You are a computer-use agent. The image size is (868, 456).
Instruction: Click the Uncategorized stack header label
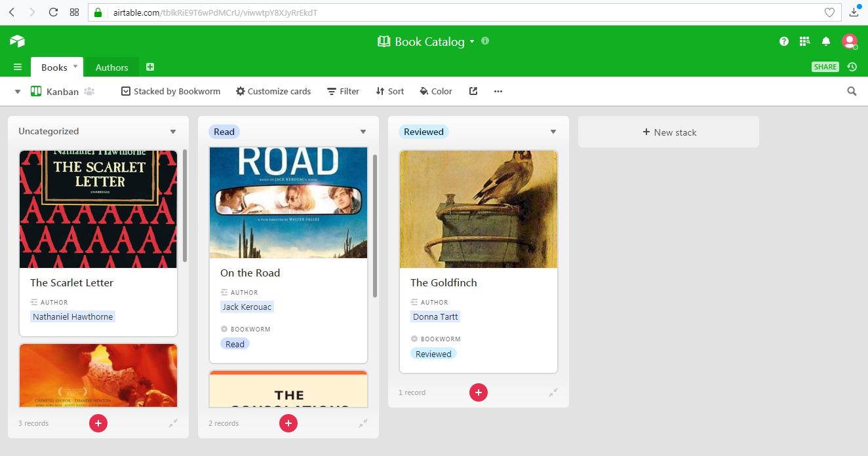[x=49, y=131]
